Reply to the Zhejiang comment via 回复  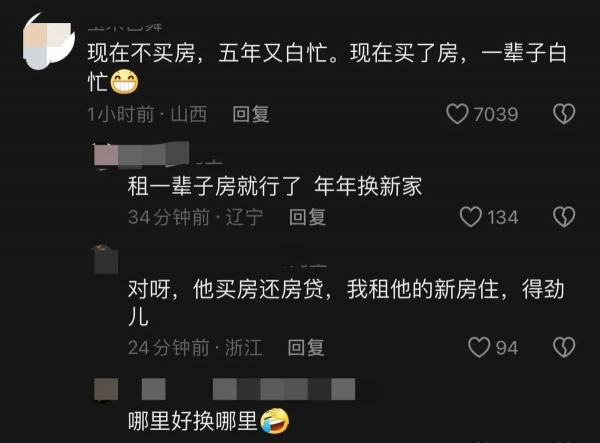(x=306, y=348)
